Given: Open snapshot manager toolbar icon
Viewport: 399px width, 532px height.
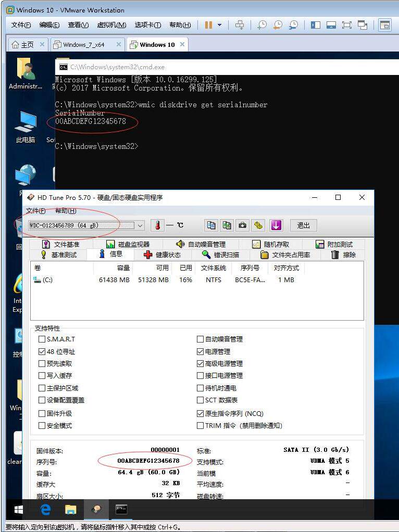Looking at the screenshot, I should click(293, 25).
